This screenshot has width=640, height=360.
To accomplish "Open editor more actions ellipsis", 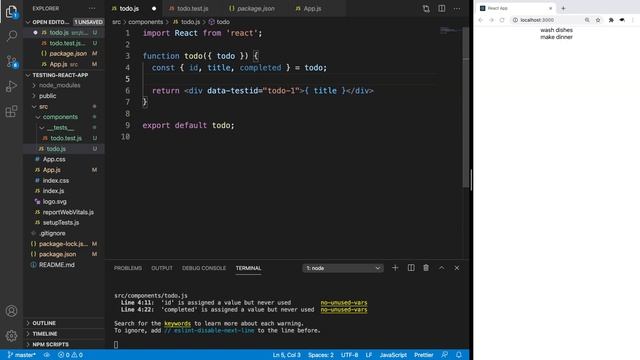I will pyautogui.click(x=457, y=9).
